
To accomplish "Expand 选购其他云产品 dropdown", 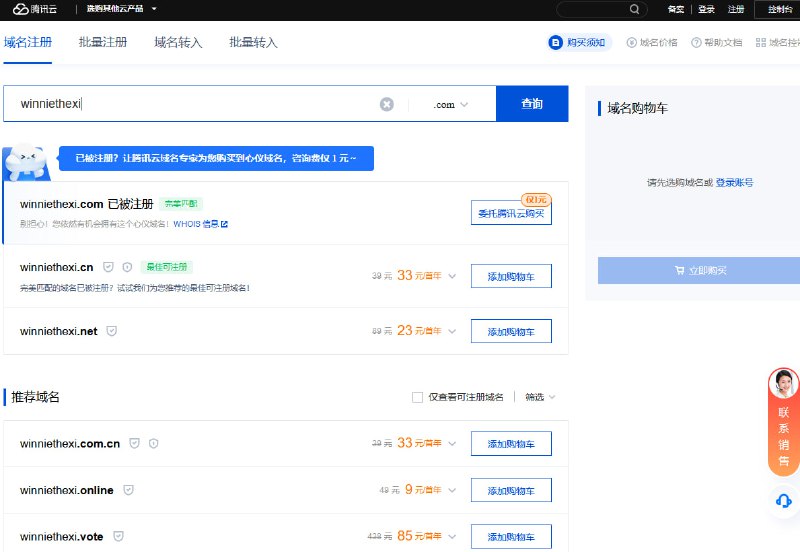I will [x=121, y=9].
